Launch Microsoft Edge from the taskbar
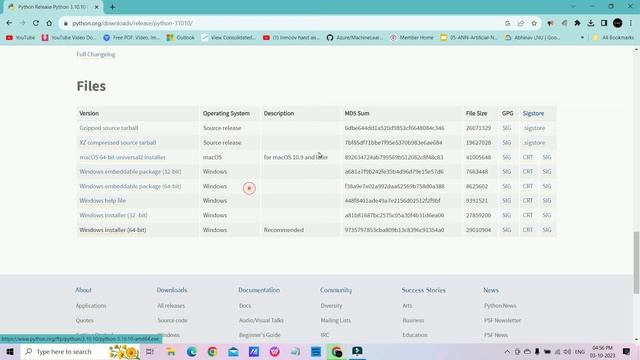The width and height of the screenshot is (640, 360). tap(191, 351)
